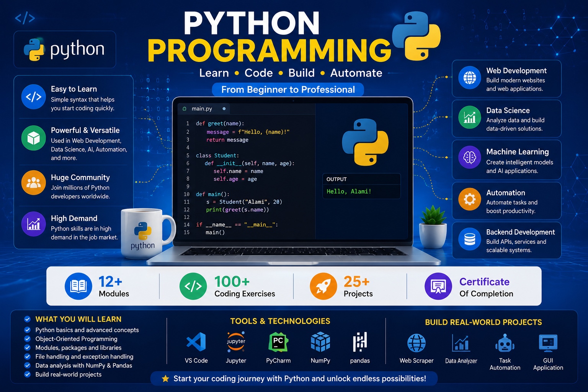The width and height of the screenshot is (588, 392).
Task: Click the checkmark beside WHAT YOU WILL LEARN
Action: point(27,319)
